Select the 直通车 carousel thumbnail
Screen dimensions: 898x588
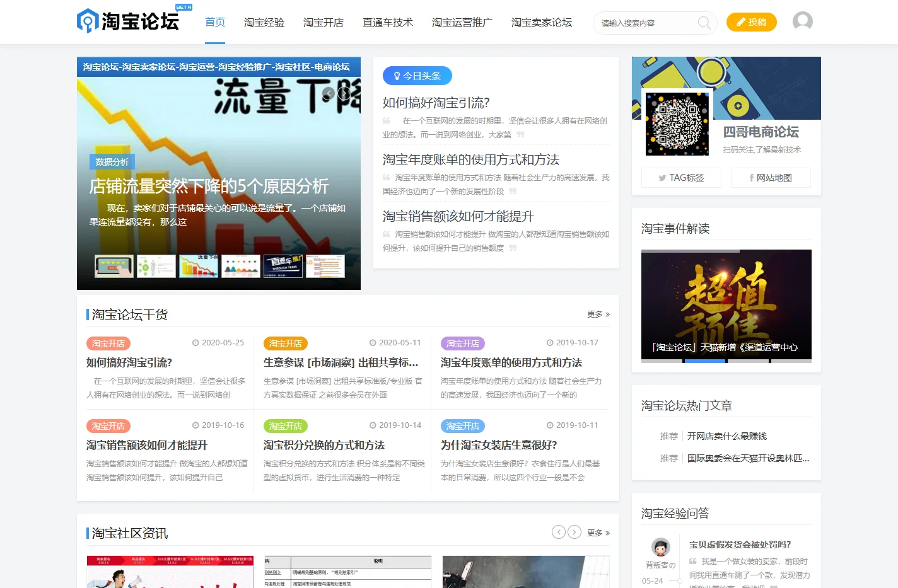point(283,266)
